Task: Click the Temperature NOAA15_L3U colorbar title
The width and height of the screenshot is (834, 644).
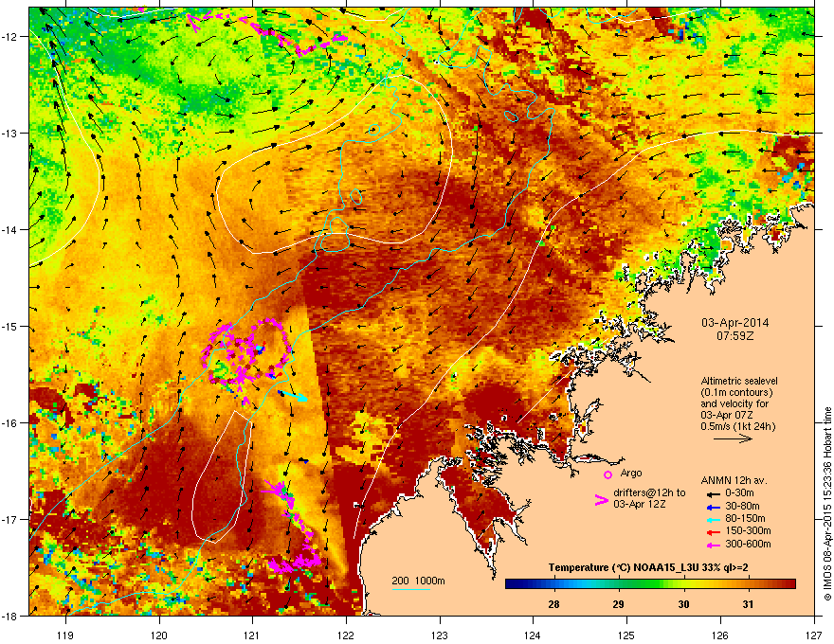Action: click(x=648, y=568)
